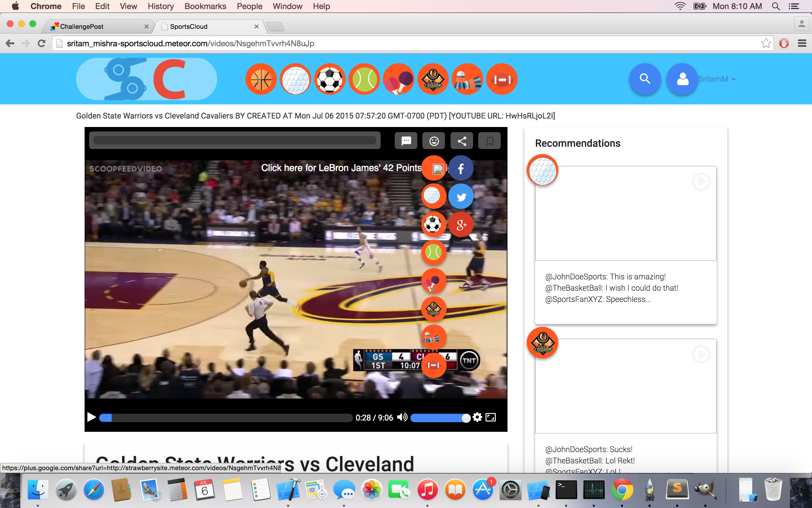Open a new browser tab
The image size is (812, 508).
pos(275,26)
